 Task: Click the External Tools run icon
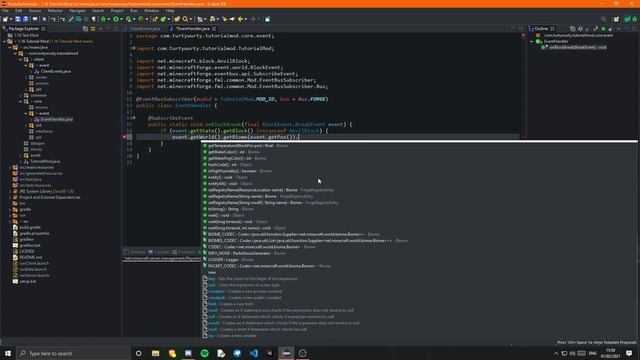(x=141, y=19)
